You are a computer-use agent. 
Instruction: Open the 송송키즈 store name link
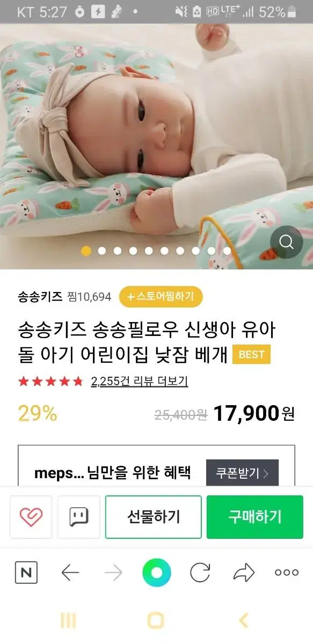point(40,296)
